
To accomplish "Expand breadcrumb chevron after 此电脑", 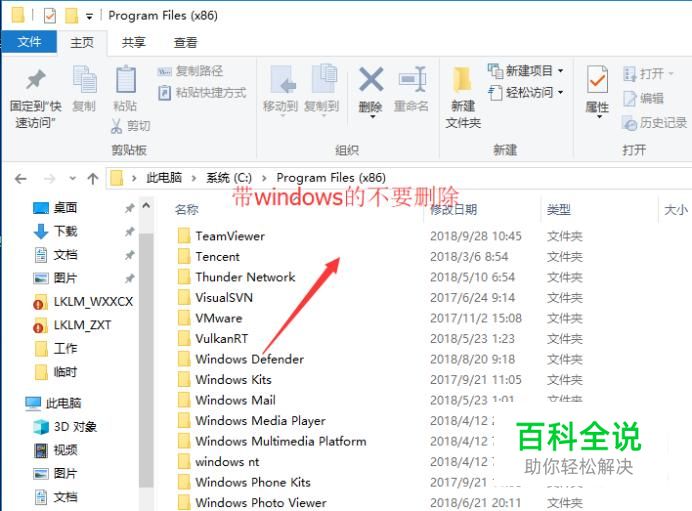I will click(194, 178).
